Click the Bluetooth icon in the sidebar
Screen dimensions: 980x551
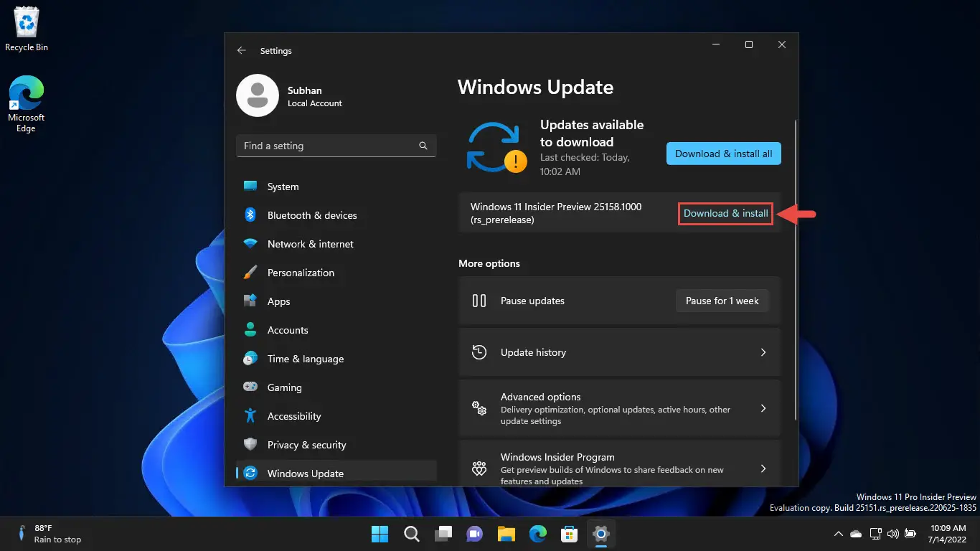(250, 215)
